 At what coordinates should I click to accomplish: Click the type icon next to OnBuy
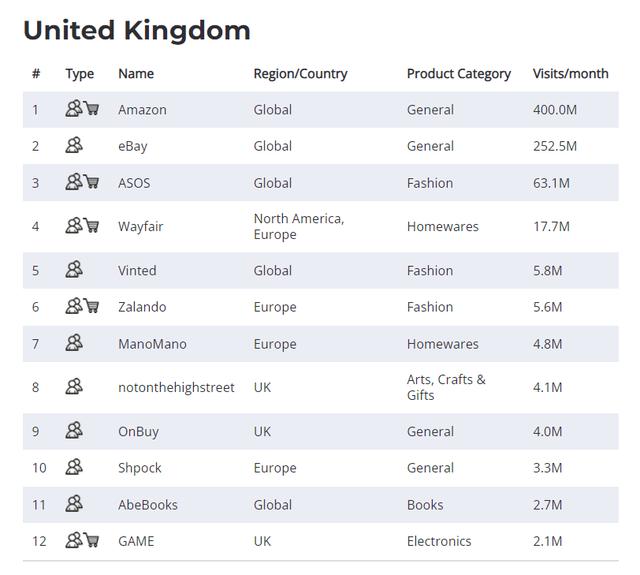click(74, 431)
